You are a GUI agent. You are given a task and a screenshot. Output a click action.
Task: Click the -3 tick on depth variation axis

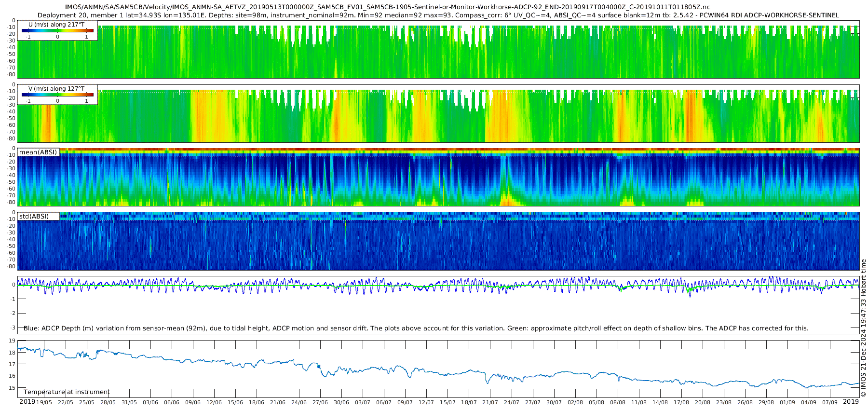pos(13,328)
